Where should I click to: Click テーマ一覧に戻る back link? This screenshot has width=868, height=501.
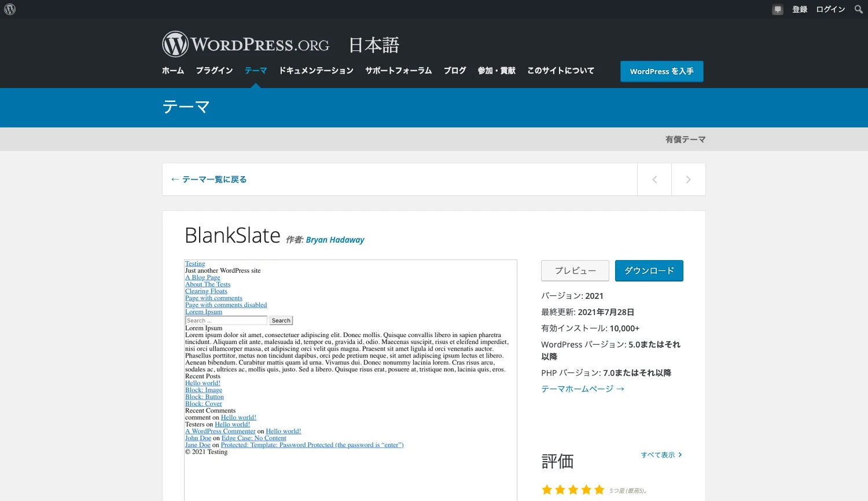209,180
